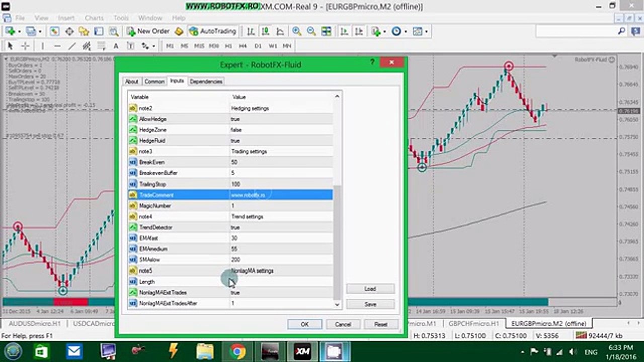This screenshot has height=362, width=644.
Task: Expand the Arrows objects dropdown
Action: tap(153, 46)
